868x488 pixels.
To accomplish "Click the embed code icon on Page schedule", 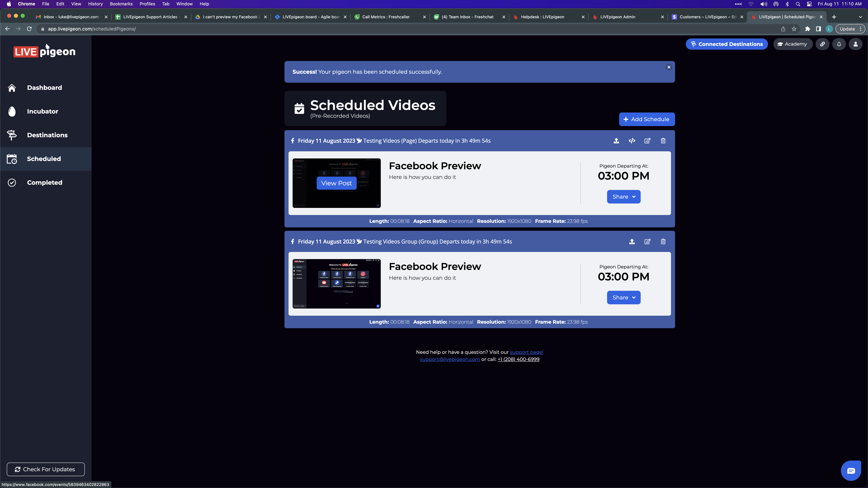I will (632, 141).
